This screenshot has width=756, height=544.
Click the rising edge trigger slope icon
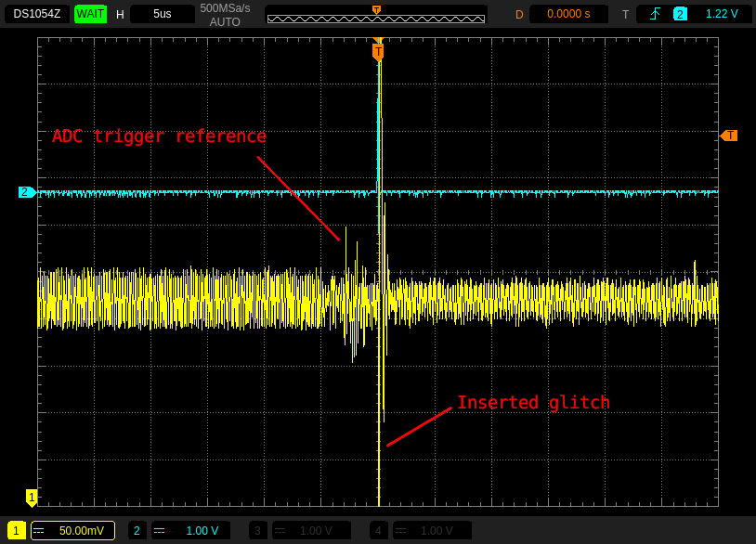tap(656, 14)
